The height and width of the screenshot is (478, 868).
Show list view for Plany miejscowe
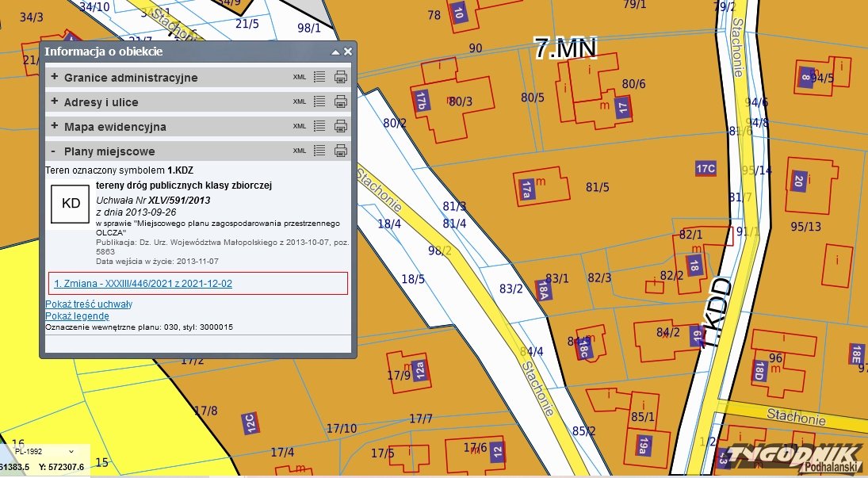[319, 151]
